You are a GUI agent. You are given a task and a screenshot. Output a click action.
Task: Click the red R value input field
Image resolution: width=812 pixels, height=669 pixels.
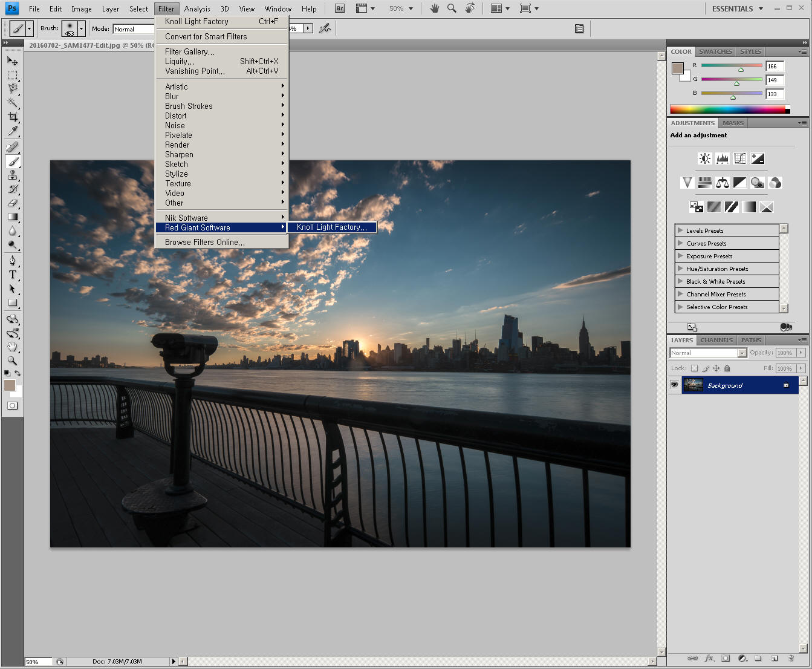(x=774, y=67)
